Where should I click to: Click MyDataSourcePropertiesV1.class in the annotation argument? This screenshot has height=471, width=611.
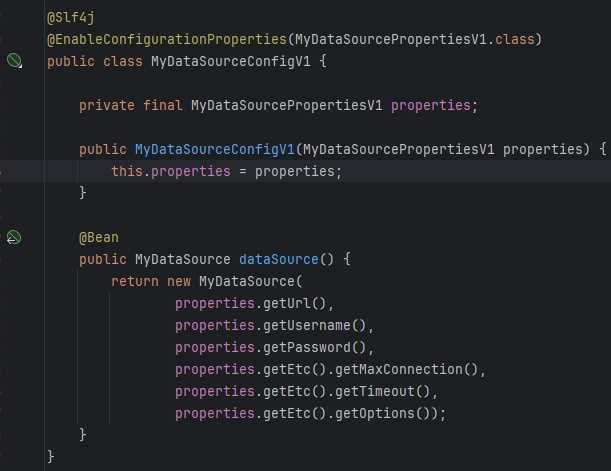[415, 39]
